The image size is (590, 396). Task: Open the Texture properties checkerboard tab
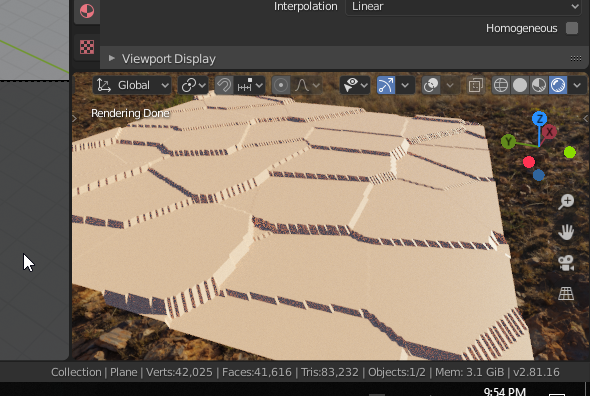tap(87, 47)
